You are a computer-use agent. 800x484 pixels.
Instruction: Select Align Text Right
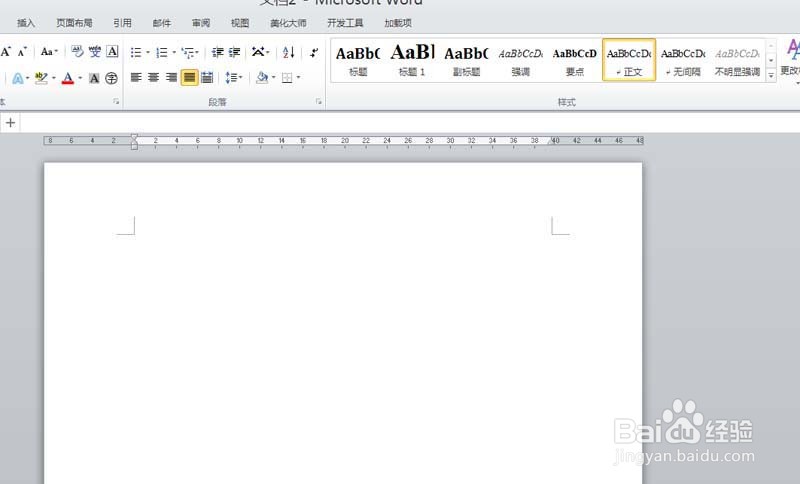[x=171, y=78]
